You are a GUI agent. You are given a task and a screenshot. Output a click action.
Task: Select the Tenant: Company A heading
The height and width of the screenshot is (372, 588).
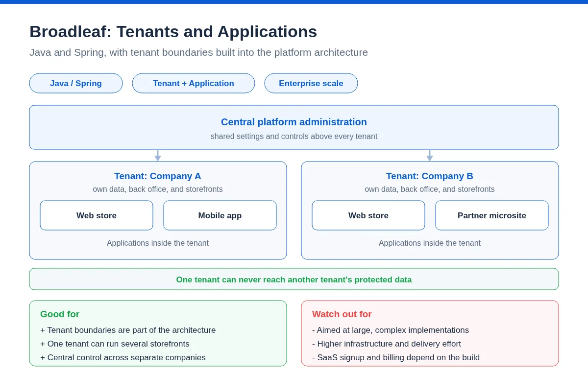(x=158, y=176)
